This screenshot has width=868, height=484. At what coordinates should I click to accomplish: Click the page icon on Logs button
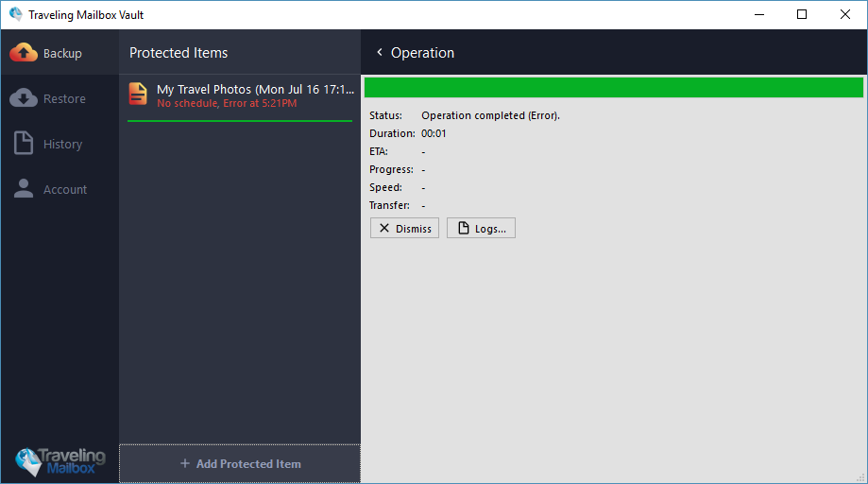click(463, 229)
